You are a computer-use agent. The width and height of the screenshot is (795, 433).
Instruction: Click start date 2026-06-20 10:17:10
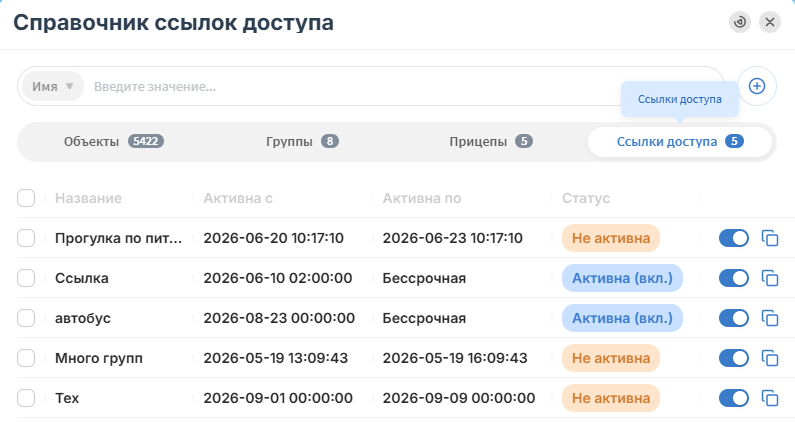[273, 238]
